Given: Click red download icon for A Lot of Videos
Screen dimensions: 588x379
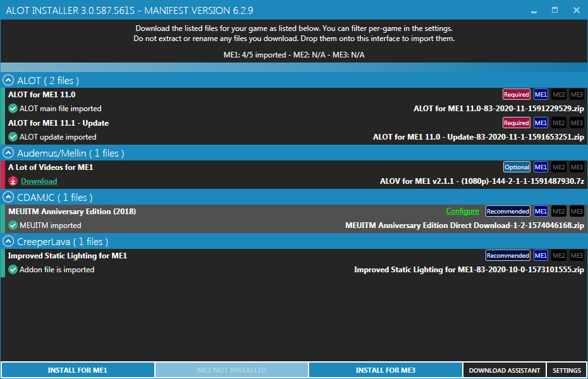Looking at the screenshot, I should [x=13, y=181].
